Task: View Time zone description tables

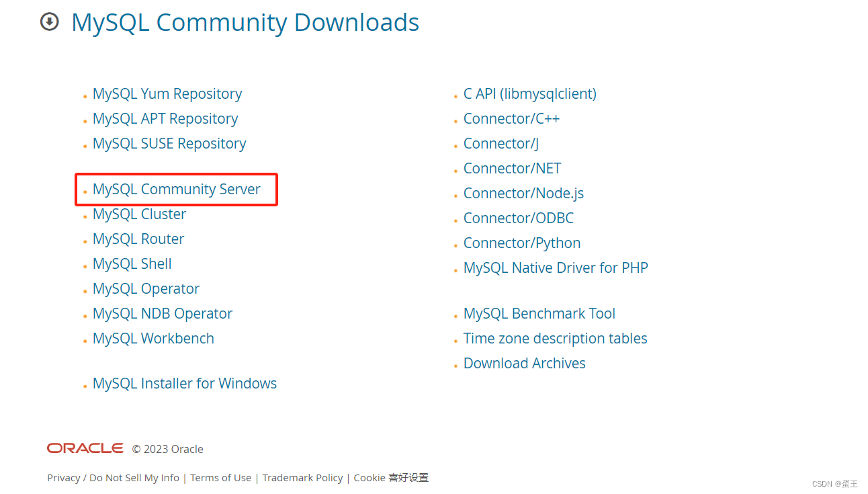Action: click(x=556, y=339)
